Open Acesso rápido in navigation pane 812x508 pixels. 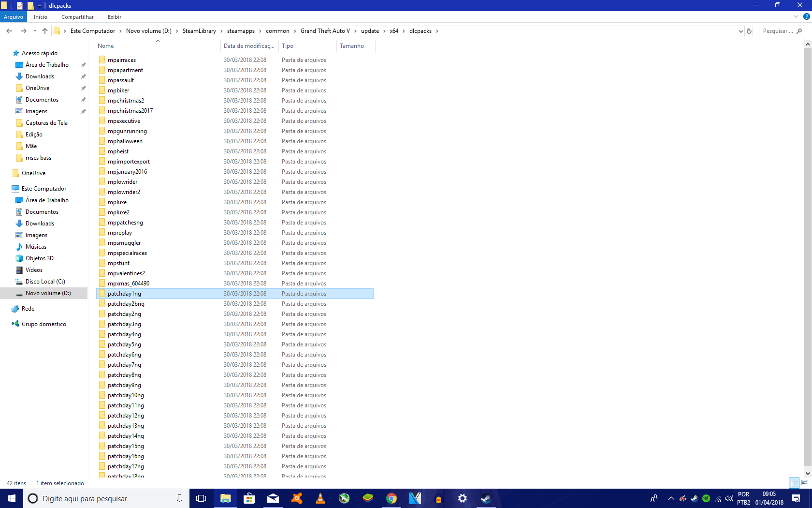(x=40, y=53)
